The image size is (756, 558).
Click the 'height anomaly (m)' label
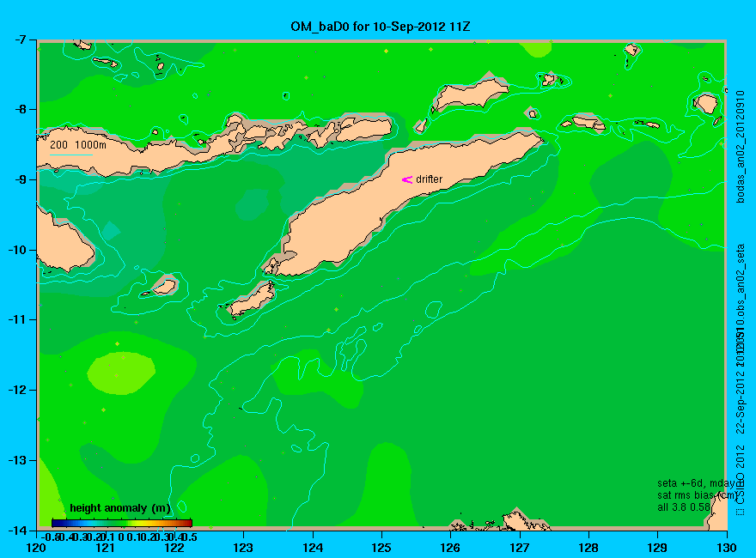pos(120,508)
